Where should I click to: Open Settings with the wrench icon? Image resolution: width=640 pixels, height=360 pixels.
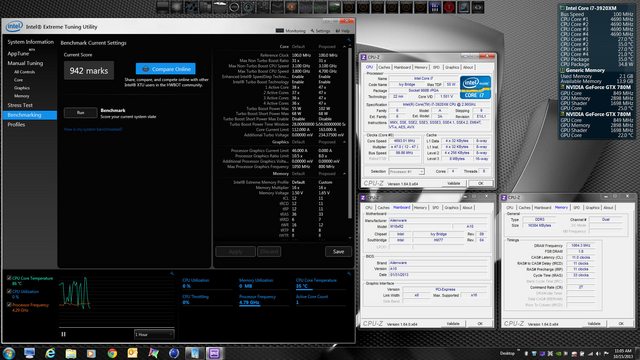tap(312, 31)
